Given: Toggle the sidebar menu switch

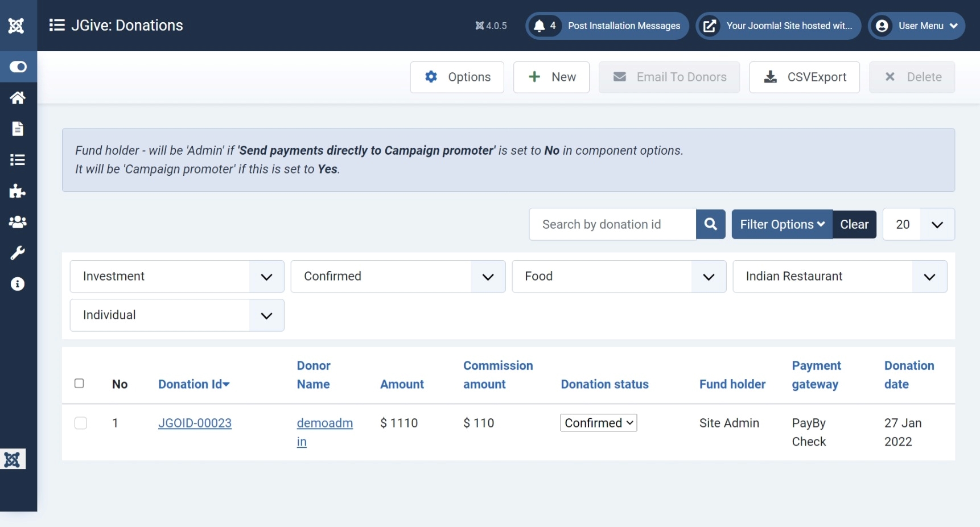Looking at the screenshot, I should (18, 67).
